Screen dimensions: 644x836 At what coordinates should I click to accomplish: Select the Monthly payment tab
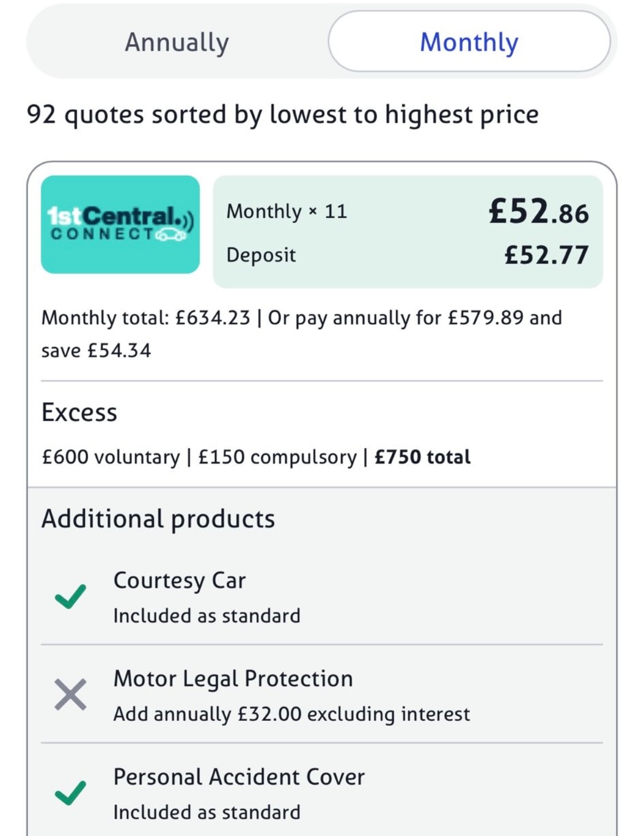(469, 41)
